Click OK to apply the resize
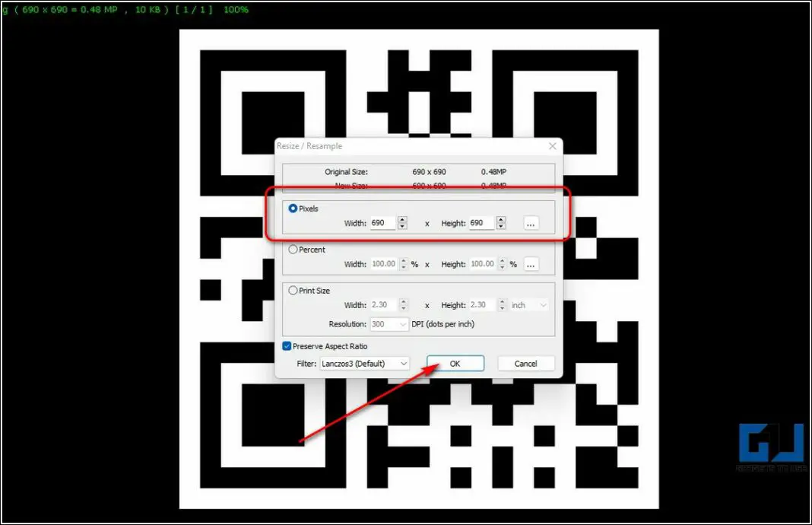Viewport: 812px width, 525px height. [x=455, y=364]
